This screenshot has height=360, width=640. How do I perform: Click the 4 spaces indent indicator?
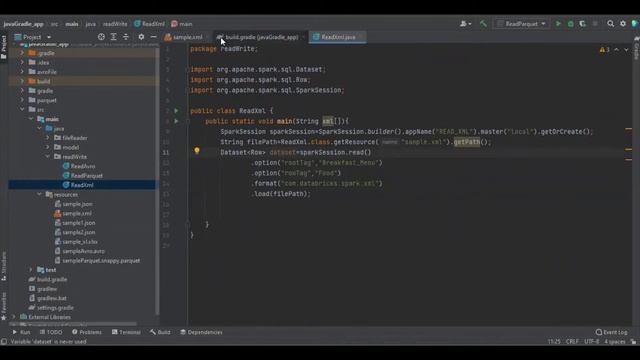click(614, 342)
